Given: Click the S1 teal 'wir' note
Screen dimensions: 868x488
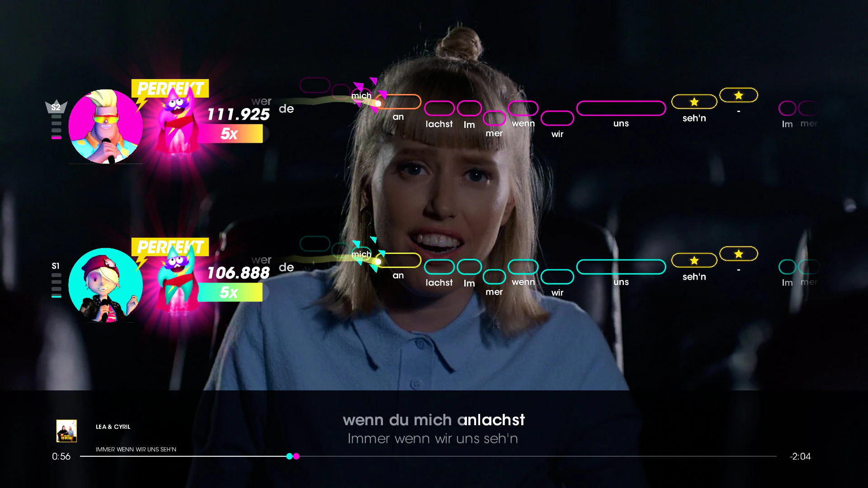Looking at the screenshot, I should pos(557,277).
